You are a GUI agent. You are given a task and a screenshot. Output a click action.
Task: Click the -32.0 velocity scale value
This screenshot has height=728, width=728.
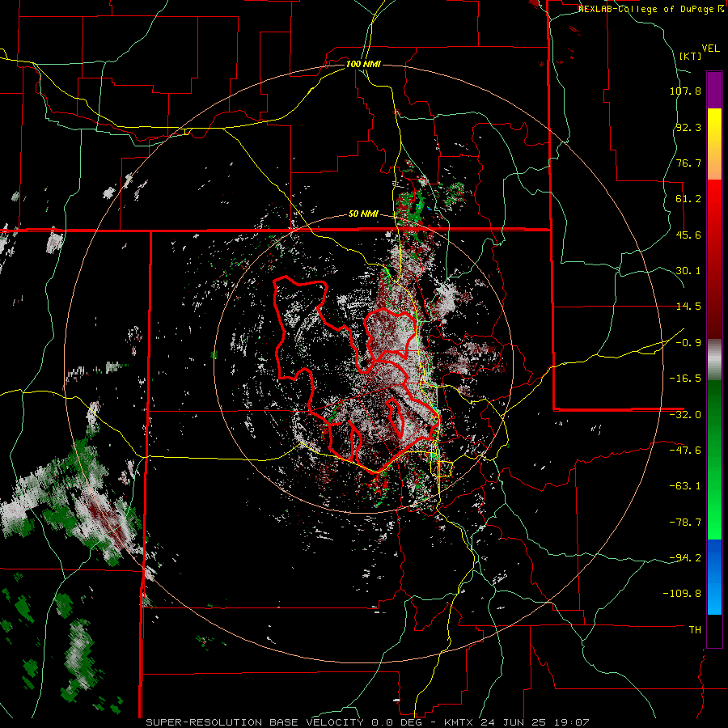685,415
